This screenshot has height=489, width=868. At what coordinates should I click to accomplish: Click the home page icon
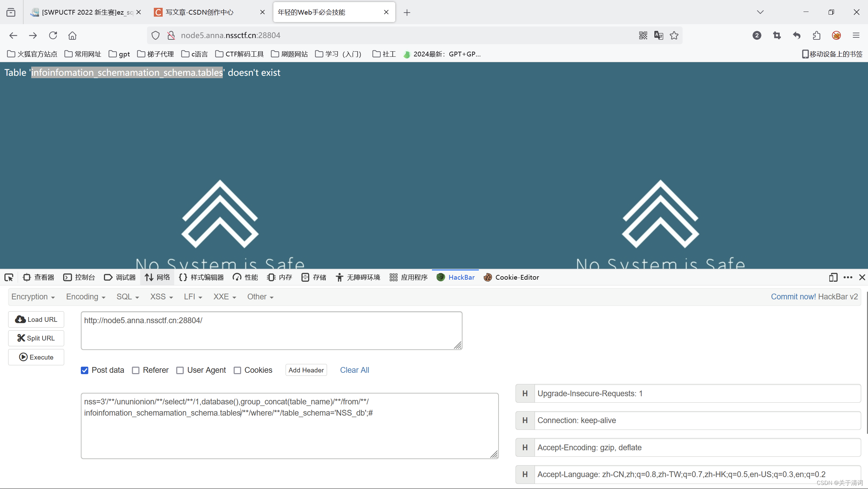pos(72,35)
